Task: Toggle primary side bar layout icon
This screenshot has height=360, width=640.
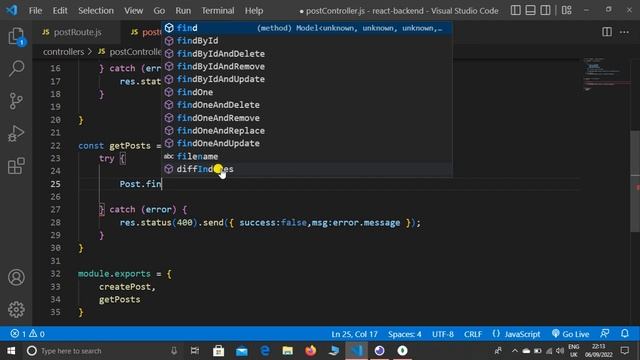Action: (x=516, y=10)
